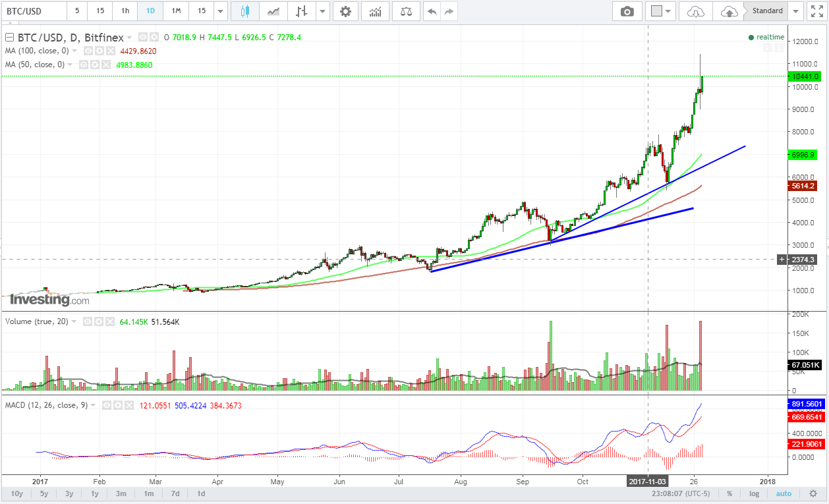Select bars chart style icon
Screen dimensions: 829x504
(x=302, y=11)
